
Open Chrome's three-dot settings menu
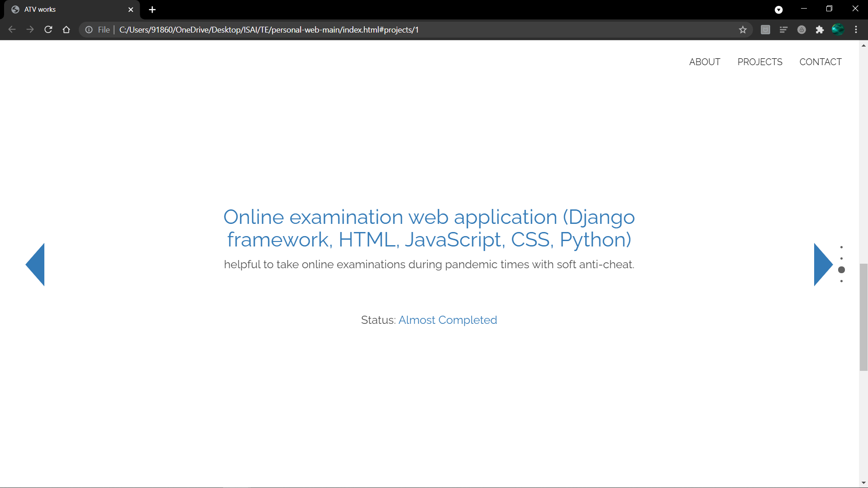[857, 30]
